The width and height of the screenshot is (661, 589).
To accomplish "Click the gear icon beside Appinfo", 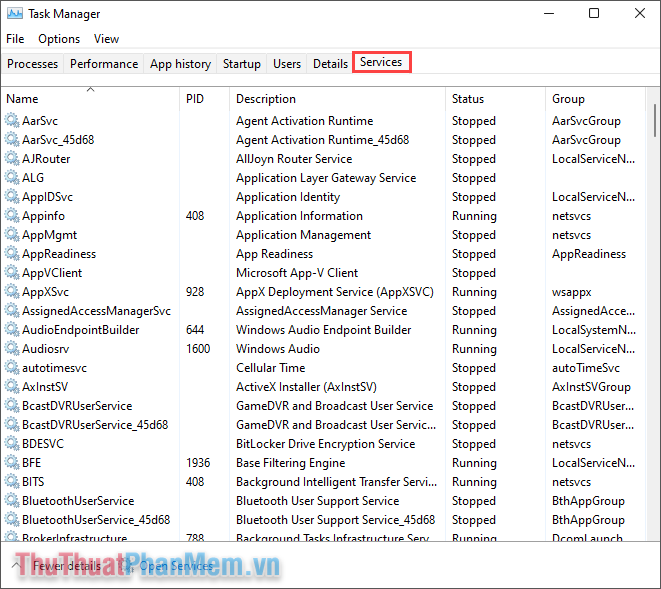I will [x=12, y=215].
